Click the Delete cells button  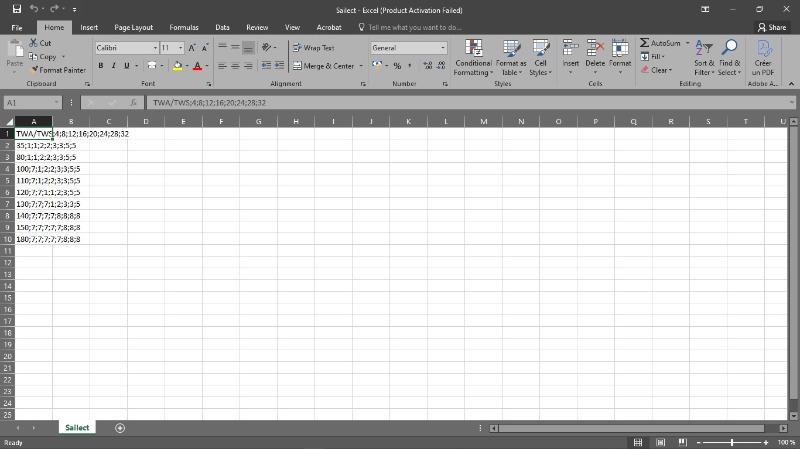coord(595,57)
